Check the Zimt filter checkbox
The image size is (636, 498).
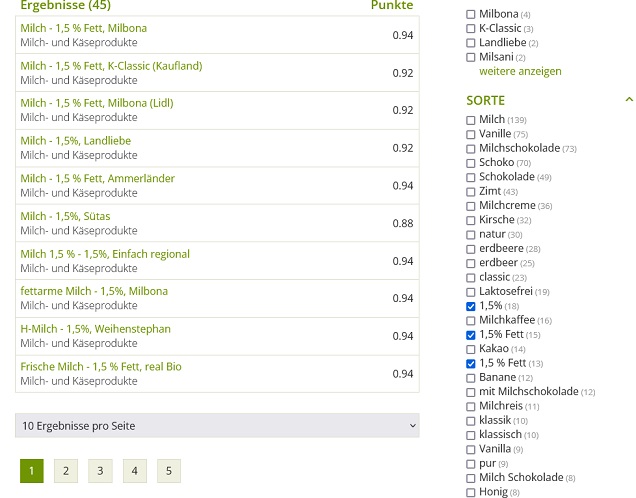click(x=471, y=192)
